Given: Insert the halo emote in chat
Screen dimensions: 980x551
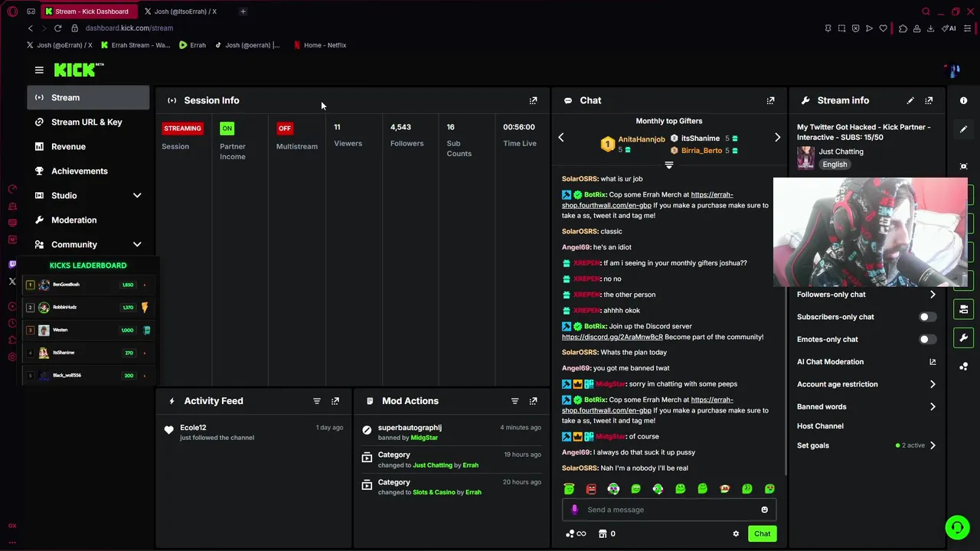Looking at the screenshot, I should (x=569, y=489).
